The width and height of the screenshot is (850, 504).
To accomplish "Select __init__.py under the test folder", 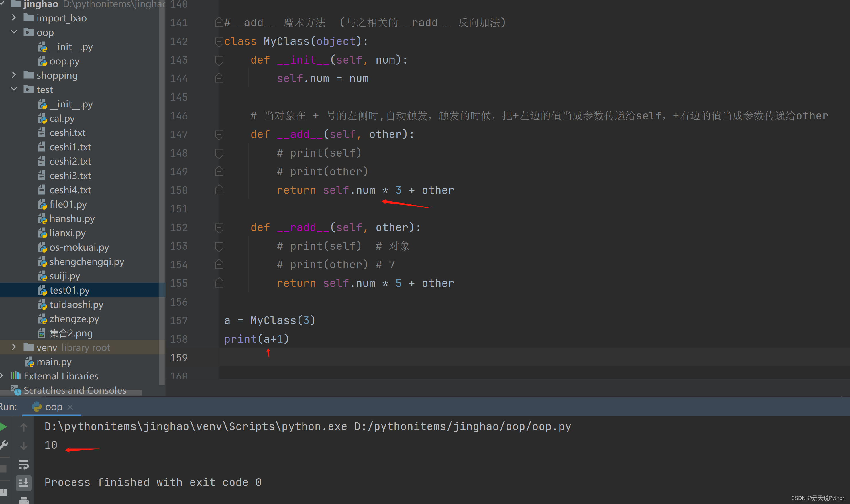I will coord(71,104).
